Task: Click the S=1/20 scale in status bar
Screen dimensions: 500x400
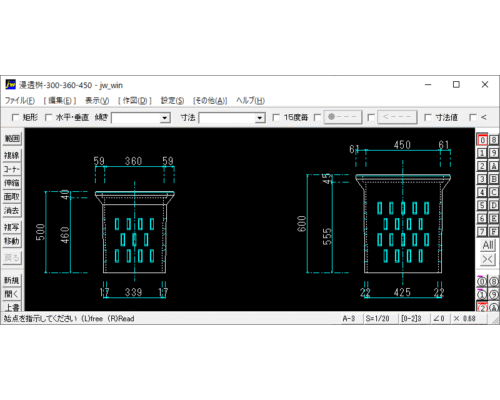Action: click(x=378, y=319)
